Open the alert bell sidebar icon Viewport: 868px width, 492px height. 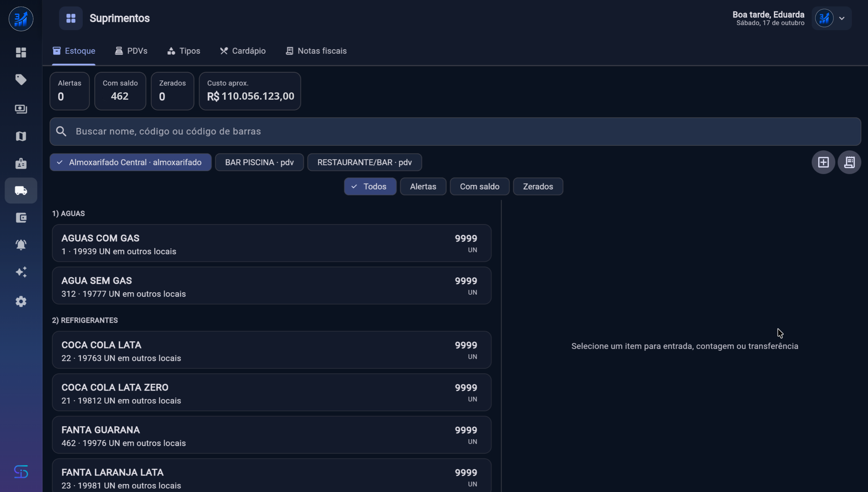[x=21, y=245]
